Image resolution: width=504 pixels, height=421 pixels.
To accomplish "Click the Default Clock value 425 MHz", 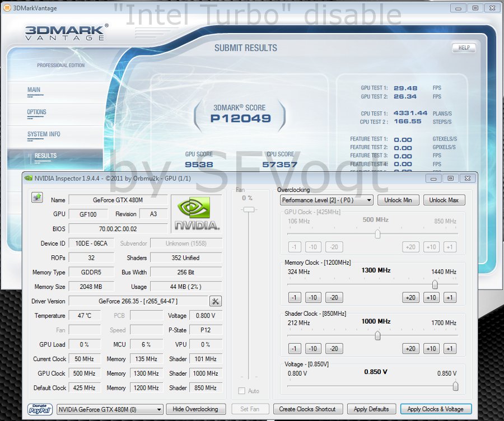I will [85, 388].
